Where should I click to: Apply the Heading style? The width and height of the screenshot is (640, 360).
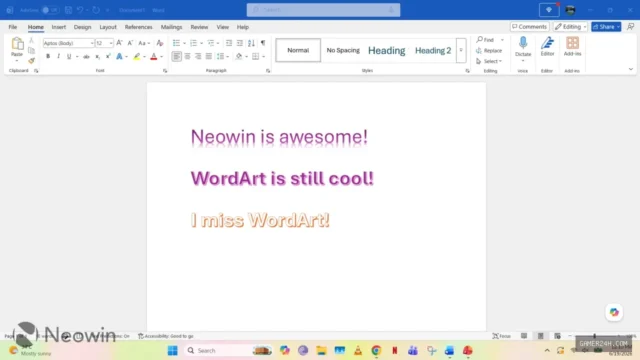pos(387,50)
